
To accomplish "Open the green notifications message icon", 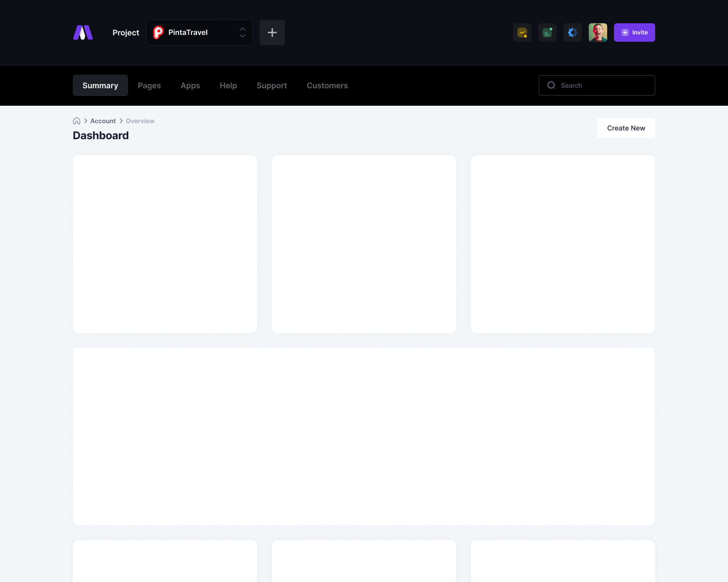I will (x=547, y=32).
